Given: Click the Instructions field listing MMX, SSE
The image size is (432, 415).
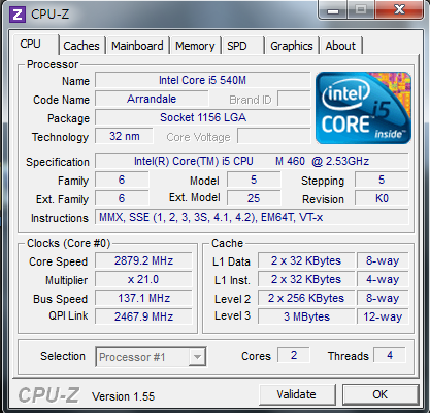Looking at the screenshot, I should (x=251, y=217).
